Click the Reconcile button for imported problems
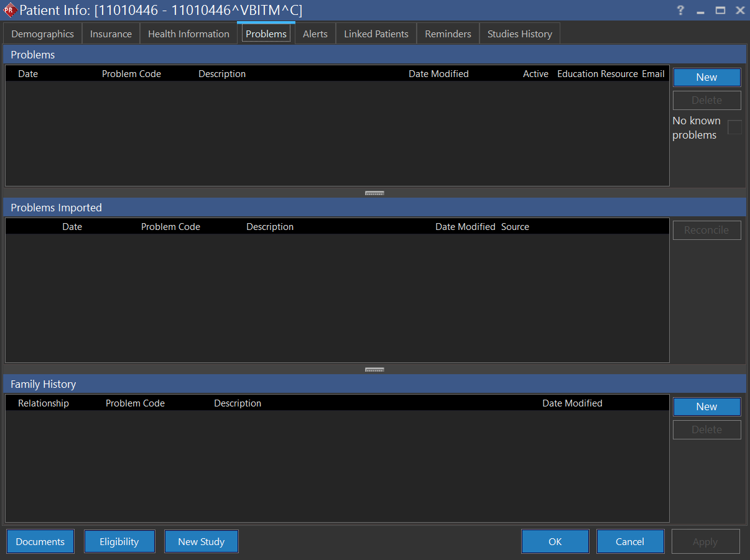 [x=706, y=230]
